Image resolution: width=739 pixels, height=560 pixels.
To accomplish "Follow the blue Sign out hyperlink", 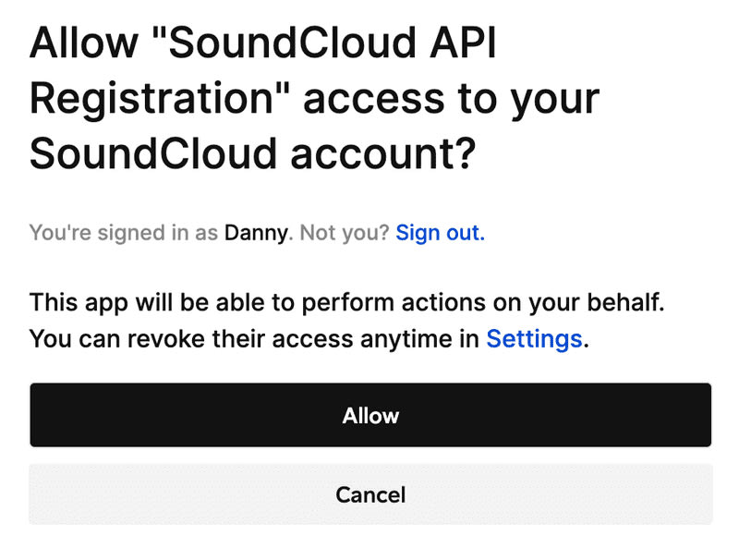I will (441, 232).
